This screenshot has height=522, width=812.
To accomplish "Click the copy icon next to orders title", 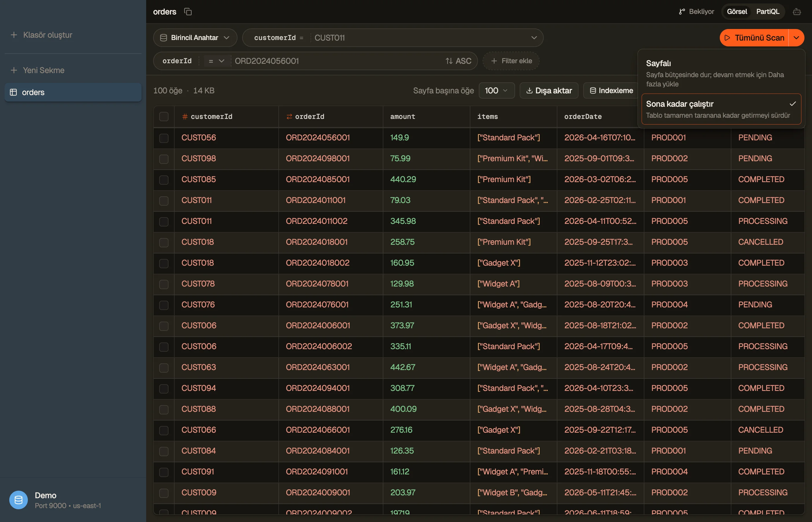I will pos(188,12).
